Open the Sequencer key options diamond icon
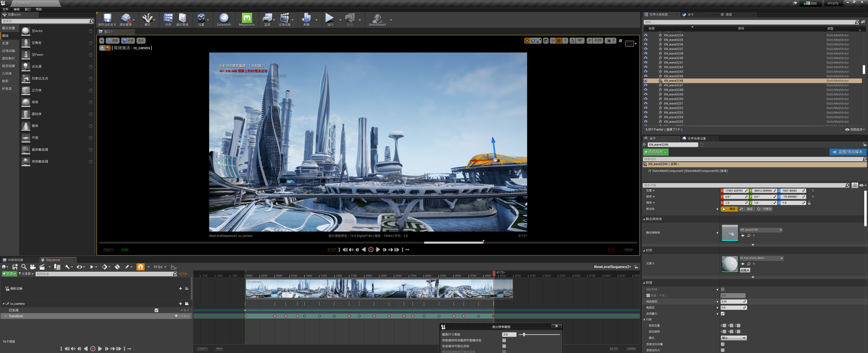The image size is (868, 353). point(105,267)
